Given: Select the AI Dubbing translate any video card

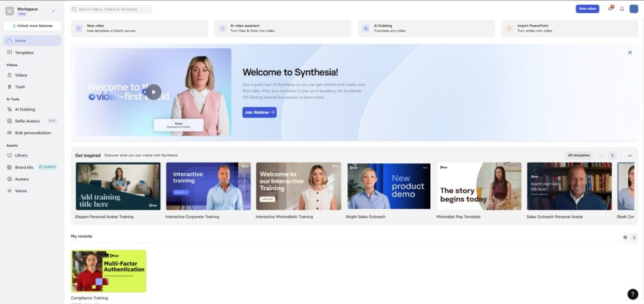Looking at the screenshot, I should (x=426, y=28).
